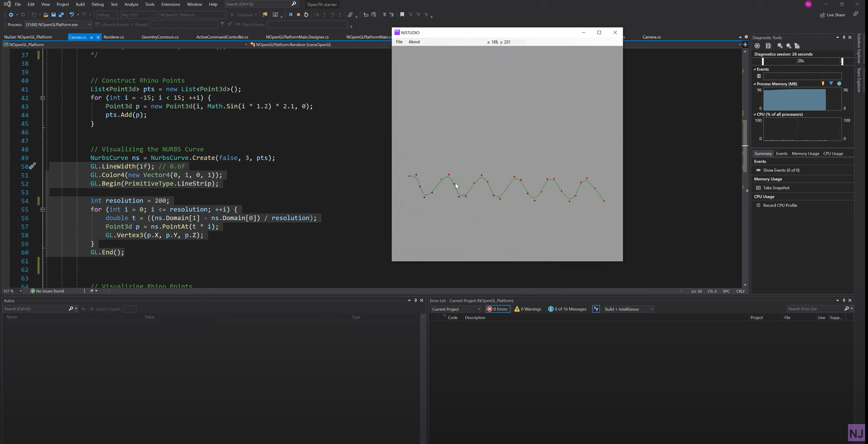Toggle bookmark icon in toolbar
Screen dimensions: 868x444
(x=402, y=15)
